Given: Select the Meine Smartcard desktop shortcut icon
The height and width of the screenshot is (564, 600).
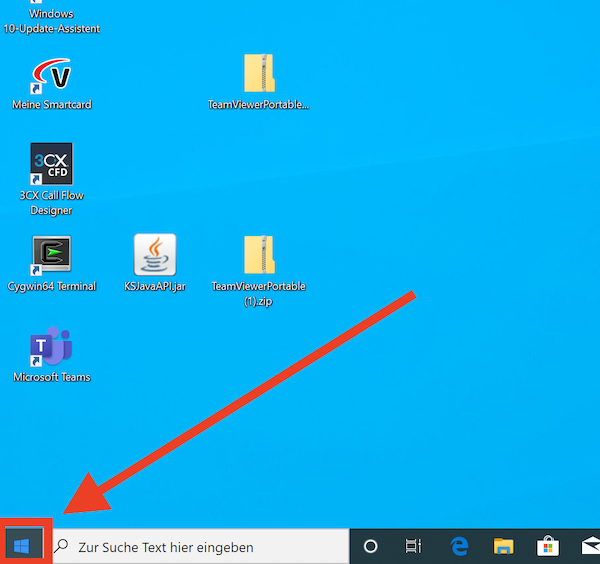Looking at the screenshot, I should [x=52, y=76].
